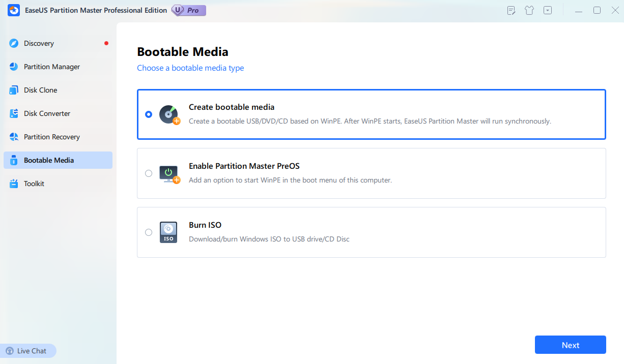Image resolution: width=624 pixels, height=364 pixels.
Task: Expand the title bar dropdown menu icon
Action: coord(548,10)
